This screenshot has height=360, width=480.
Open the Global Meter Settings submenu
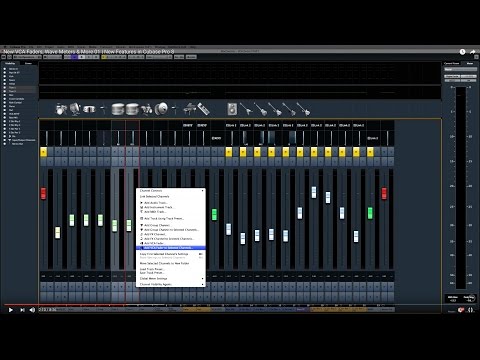pyautogui.click(x=171, y=278)
